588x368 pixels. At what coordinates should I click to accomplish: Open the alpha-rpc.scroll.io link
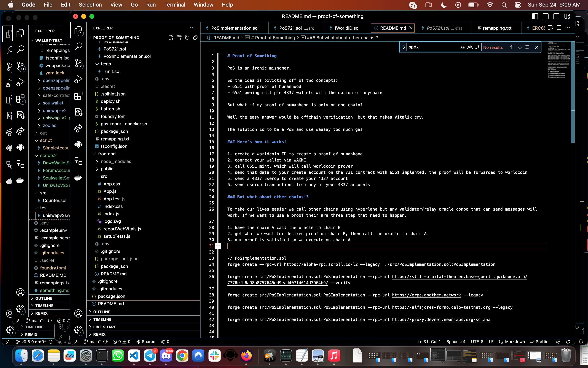(x=321, y=264)
